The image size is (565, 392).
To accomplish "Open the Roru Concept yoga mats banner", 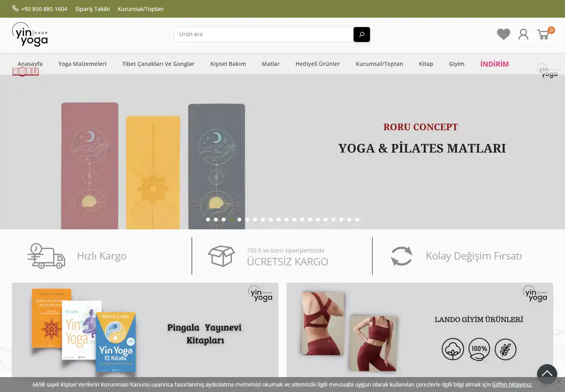I will pos(282,152).
